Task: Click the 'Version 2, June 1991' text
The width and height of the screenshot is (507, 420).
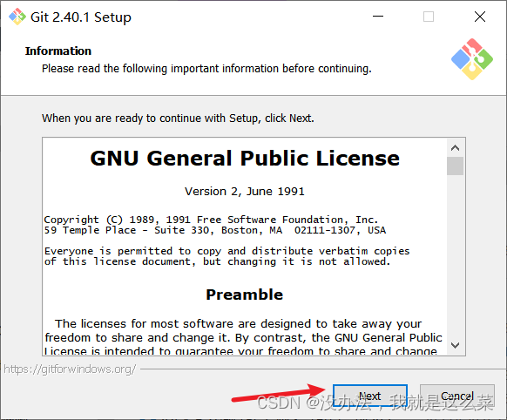Action: 245,192
